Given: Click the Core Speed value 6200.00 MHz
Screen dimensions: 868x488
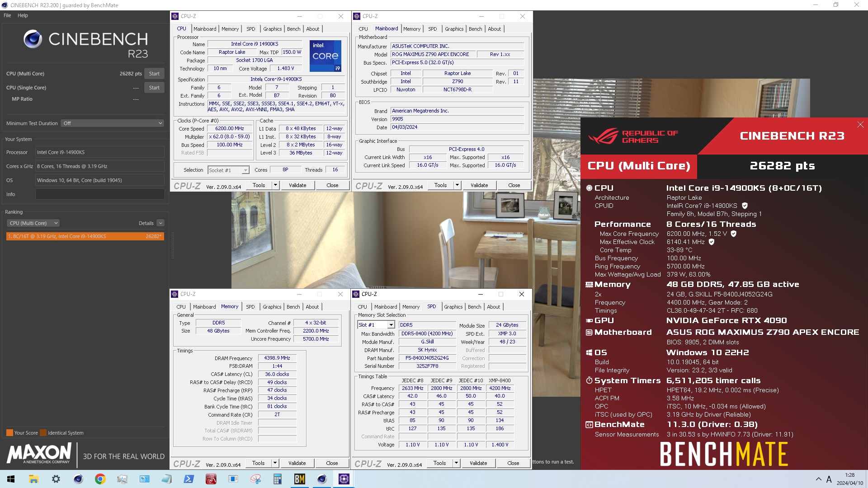Looking at the screenshot, I should click(x=229, y=128).
